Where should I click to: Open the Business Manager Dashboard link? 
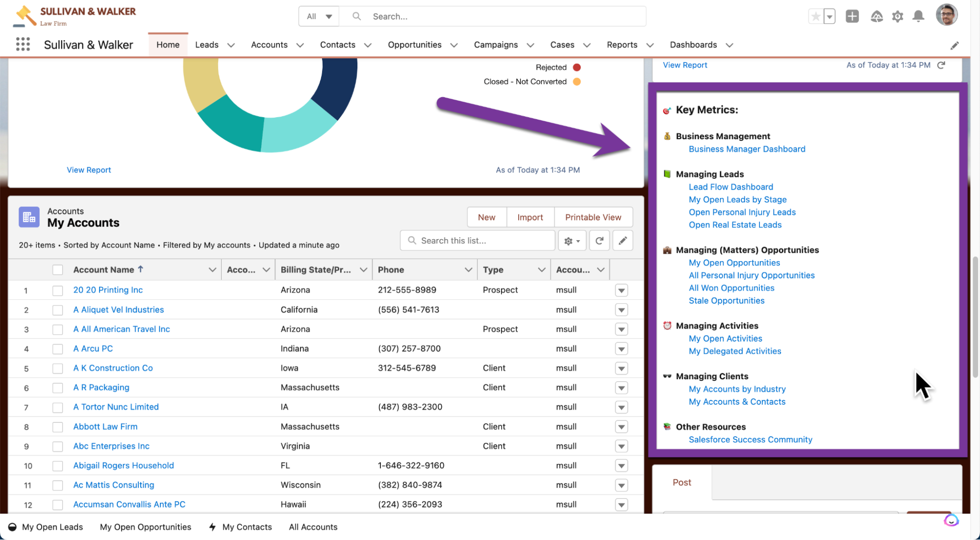coord(747,149)
